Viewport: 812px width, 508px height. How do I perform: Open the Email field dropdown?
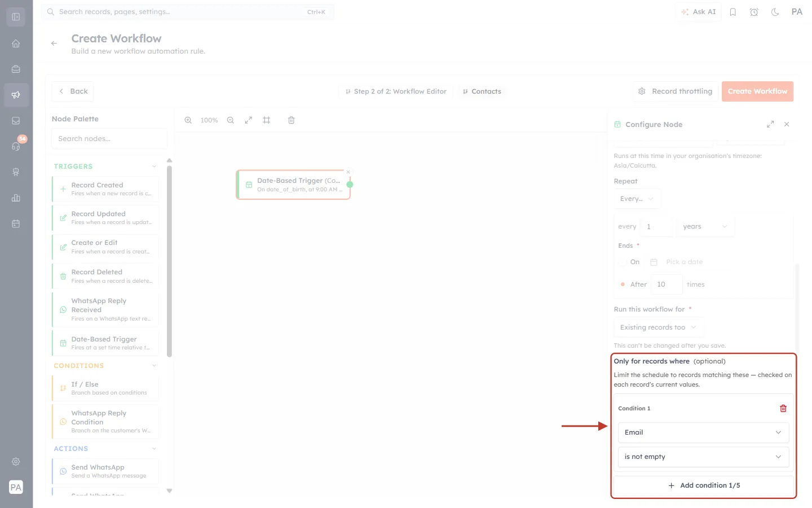(703, 432)
